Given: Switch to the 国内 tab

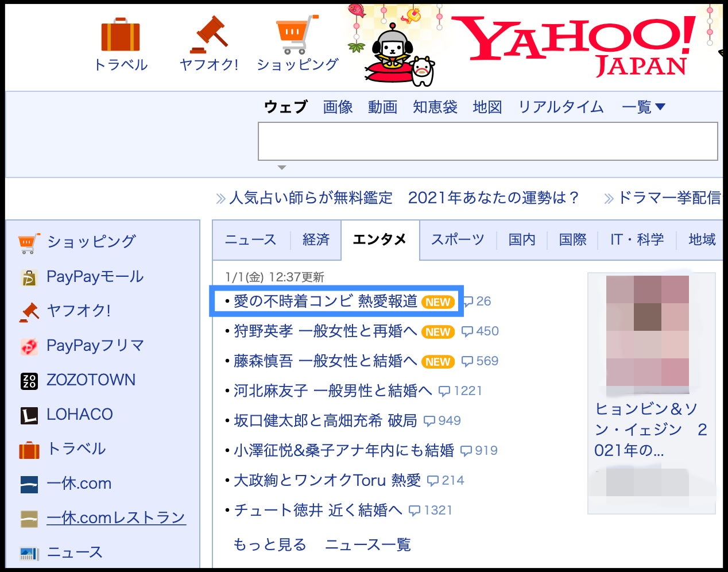Looking at the screenshot, I should click(x=522, y=239).
